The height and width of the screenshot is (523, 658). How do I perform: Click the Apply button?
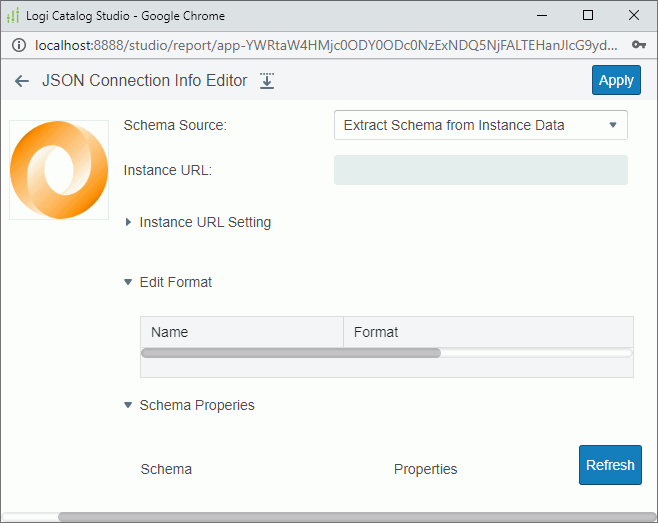pyautogui.click(x=616, y=80)
